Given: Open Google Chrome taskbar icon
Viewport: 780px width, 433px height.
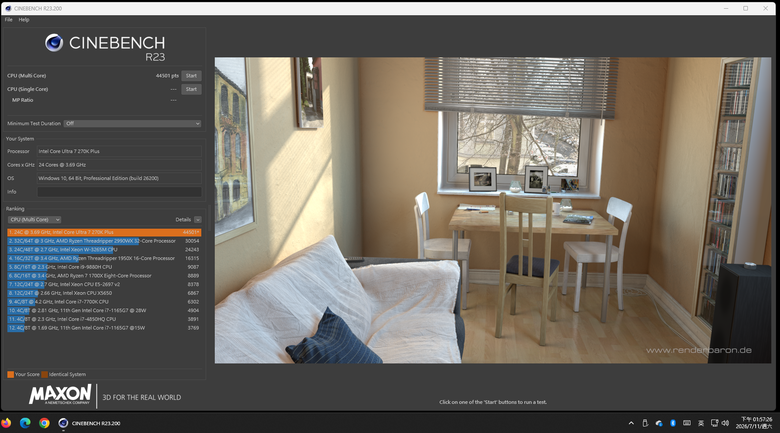Looking at the screenshot, I should [44, 423].
